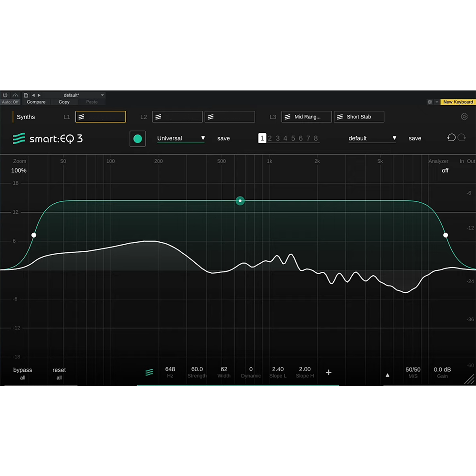This screenshot has height=476, width=476.
Task: Open the default preset dropdown
Action: (372, 138)
